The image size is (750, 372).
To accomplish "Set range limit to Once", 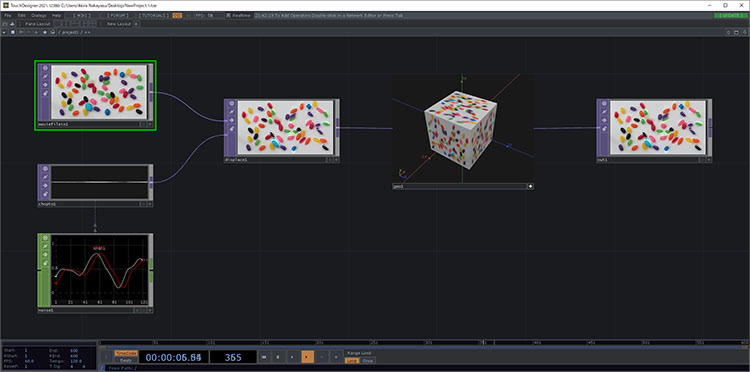I will tap(367, 361).
